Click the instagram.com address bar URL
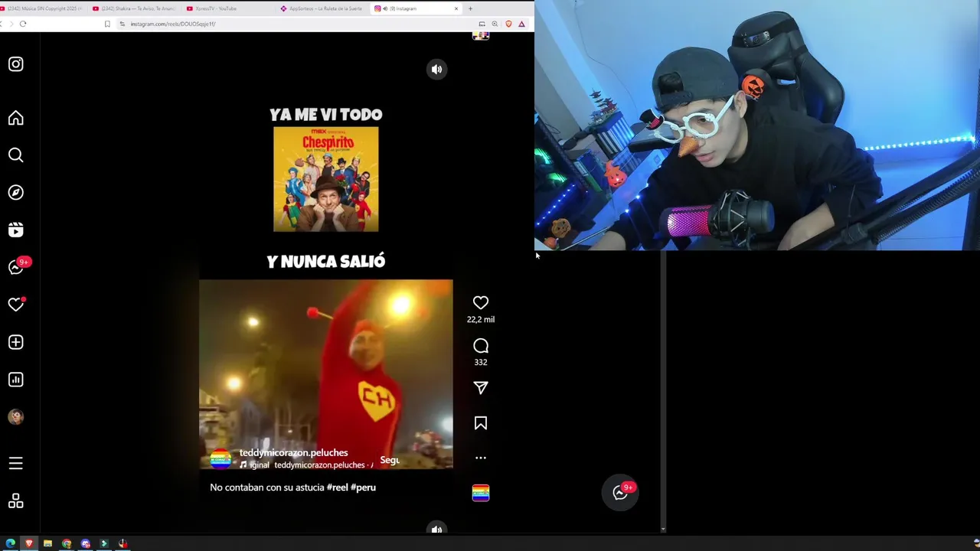This screenshot has height=551, width=980. coord(173,24)
